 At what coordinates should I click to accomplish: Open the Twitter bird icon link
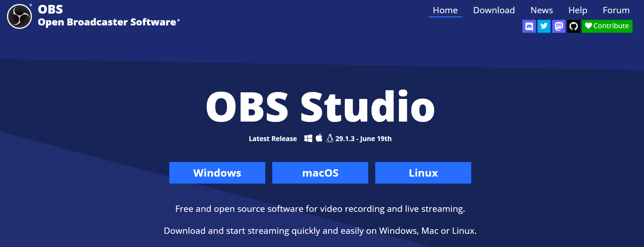pyautogui.click(x=544, y=26)
